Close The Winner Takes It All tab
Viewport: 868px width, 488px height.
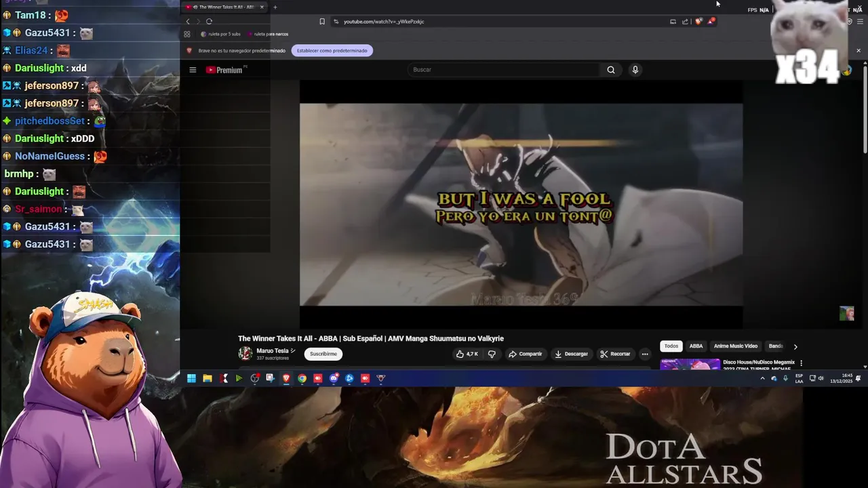pyautogui.click(x=262, y=7)
